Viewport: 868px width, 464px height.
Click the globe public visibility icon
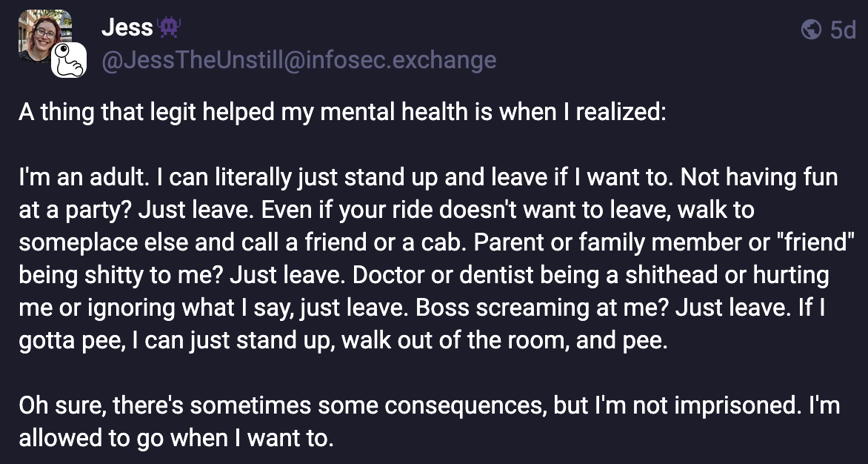[812, 30]
